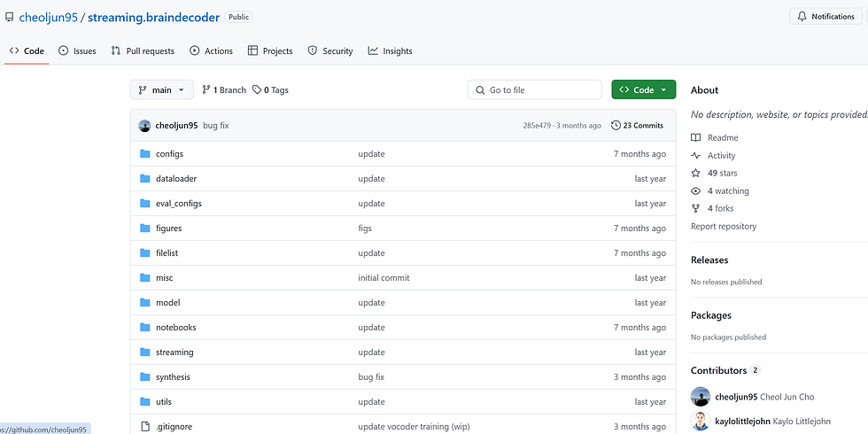The height and width of the screenshot is (434, 868).
Task: Open the synthesis folder name
Action: (173, 377)
